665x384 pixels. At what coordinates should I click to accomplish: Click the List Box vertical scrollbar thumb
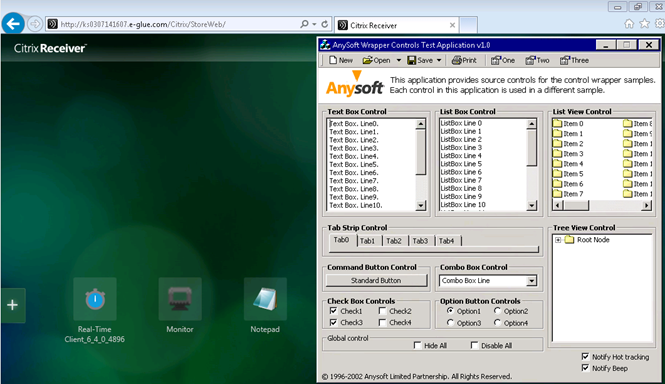(x=531, y=147)
